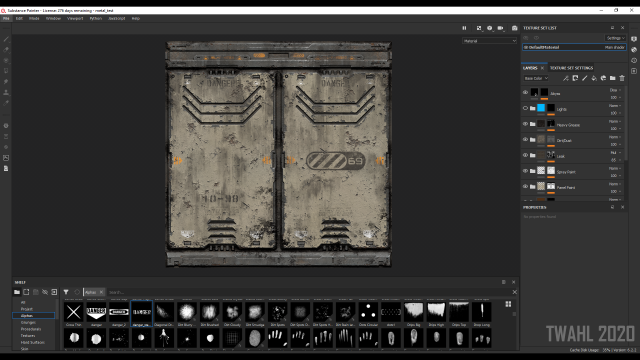Add a fill layer with the bucket icon

coord(594,78)
